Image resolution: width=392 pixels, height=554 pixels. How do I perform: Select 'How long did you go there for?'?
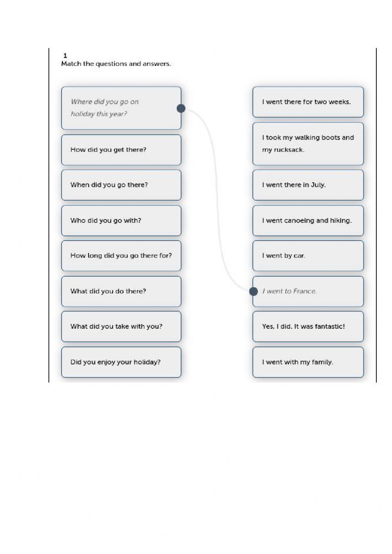pos(121,256)
